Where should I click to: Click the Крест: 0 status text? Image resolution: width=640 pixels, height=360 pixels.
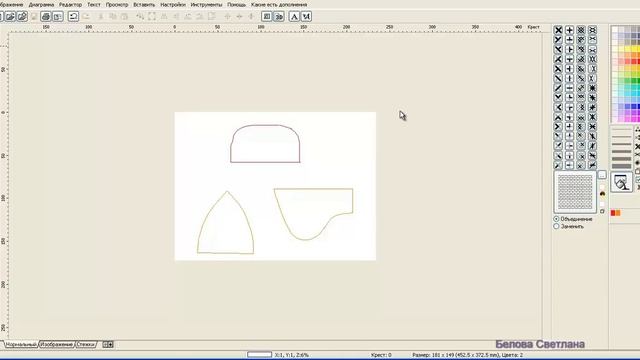[381, 355]
